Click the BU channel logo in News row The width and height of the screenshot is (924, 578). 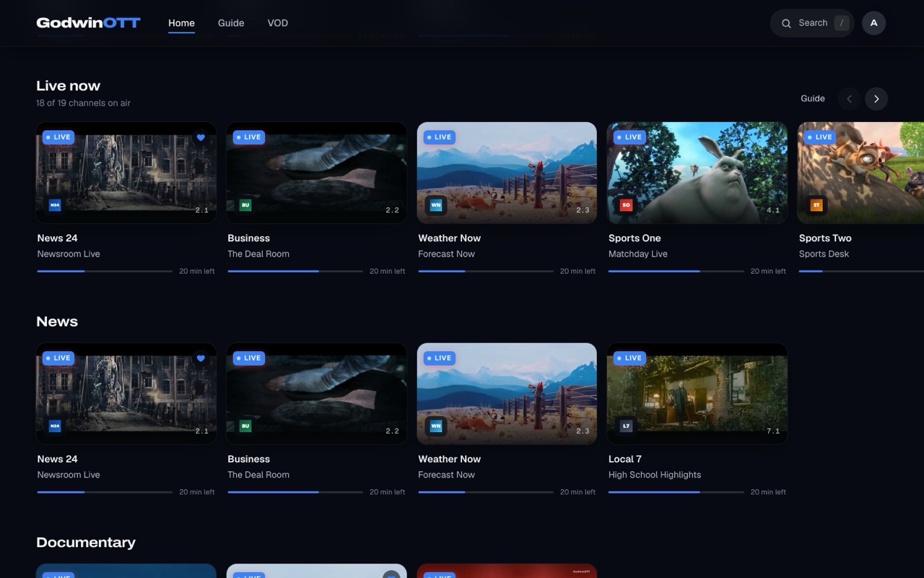[x=245, y=426]
